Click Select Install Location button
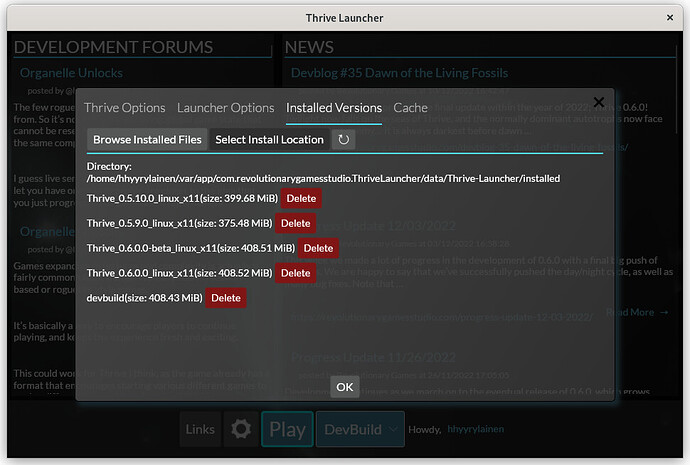 [269, 140]
